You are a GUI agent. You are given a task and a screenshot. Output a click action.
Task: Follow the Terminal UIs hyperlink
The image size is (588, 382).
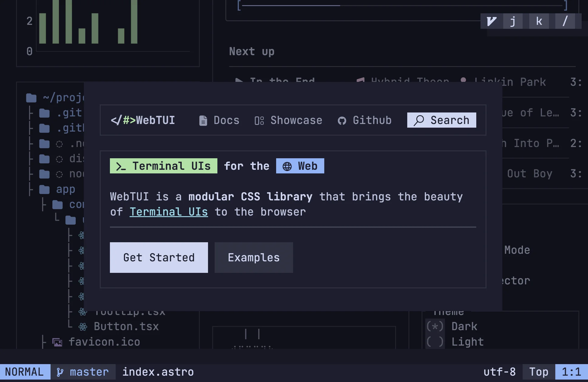click(x=169, y=212)
